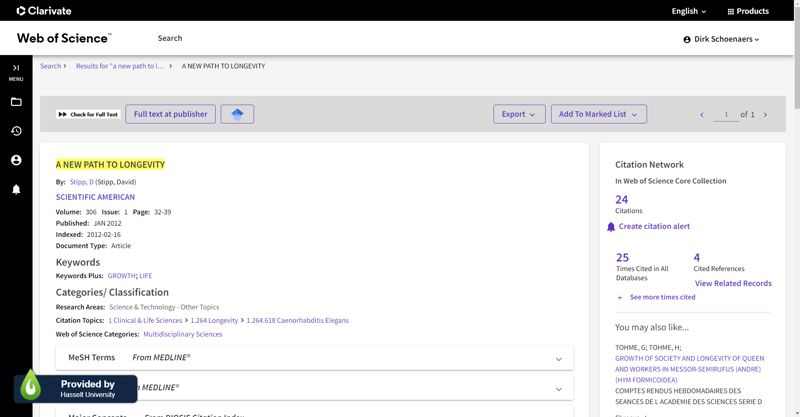The height and width of the screenshot is (417, 800).
Task: Click the profile icon in sidebar
Action: point(16,160)
